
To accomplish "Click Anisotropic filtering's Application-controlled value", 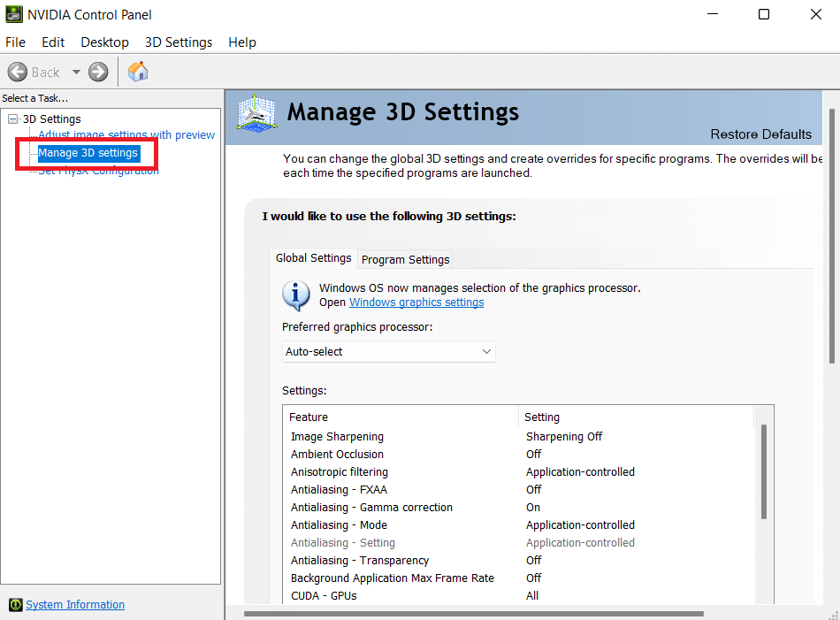I will [580, 472].
